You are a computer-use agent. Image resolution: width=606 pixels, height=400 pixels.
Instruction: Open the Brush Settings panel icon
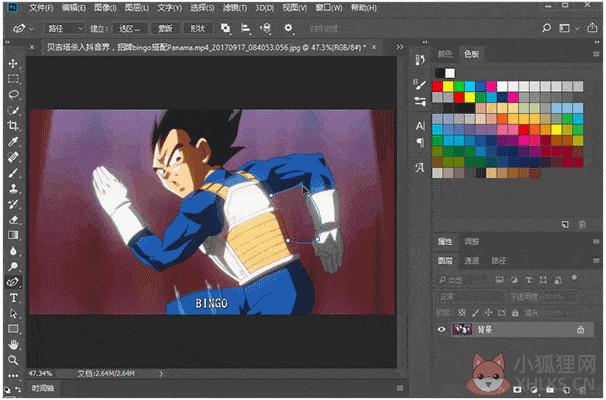(x=420, y=102)
